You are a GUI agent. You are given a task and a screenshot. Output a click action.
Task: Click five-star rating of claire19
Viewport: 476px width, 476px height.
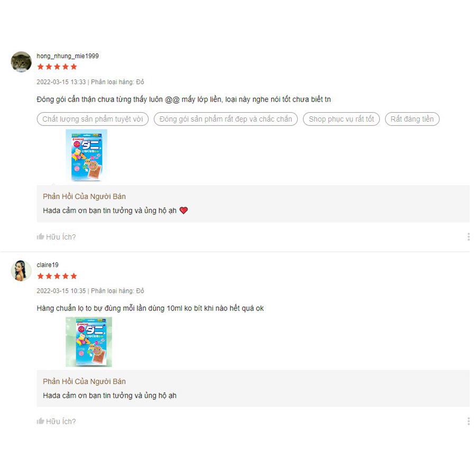point(57,276)
